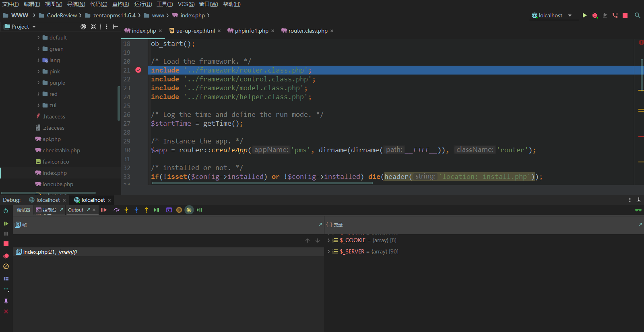The width and height of the screenshot is (644, 332).
Task: Switch to the router.class.php editor tab
Action: point(308,31)
